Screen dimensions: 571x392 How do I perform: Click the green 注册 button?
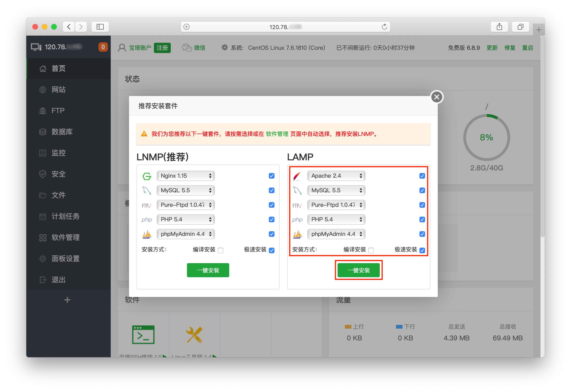[x=162, y=48]
